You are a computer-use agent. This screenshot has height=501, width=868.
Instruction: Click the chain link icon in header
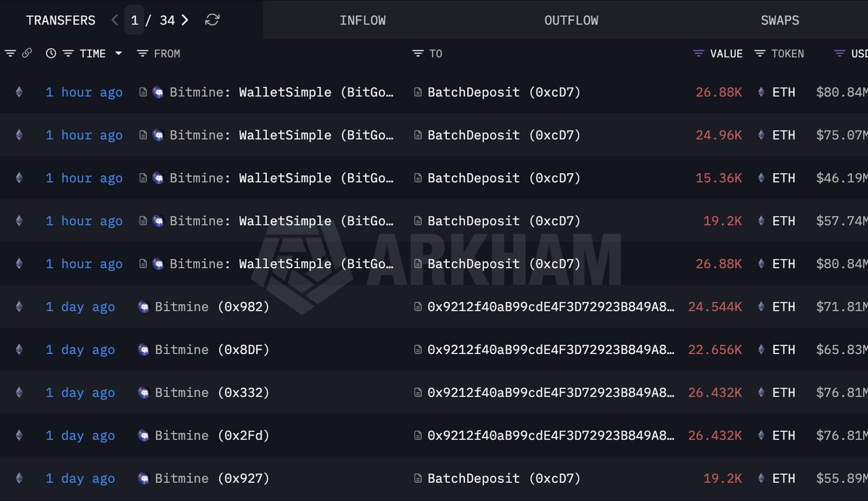point(27,54)
